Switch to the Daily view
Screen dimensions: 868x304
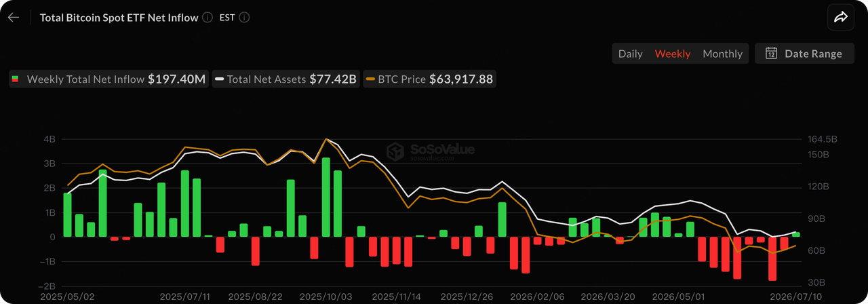(x=630, y=54)
